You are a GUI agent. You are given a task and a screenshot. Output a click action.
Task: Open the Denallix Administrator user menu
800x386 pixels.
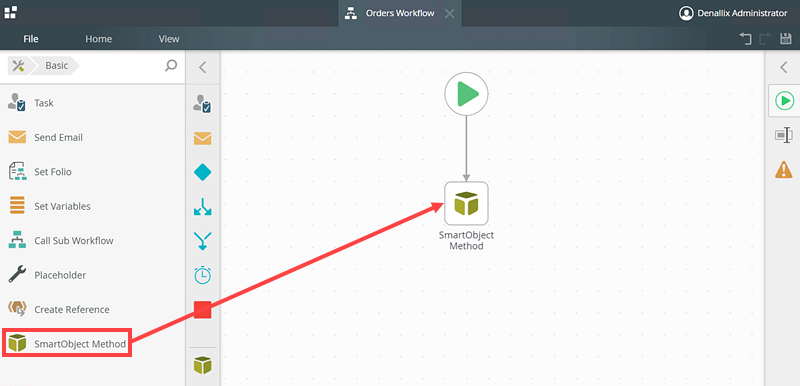pos(733,13)
